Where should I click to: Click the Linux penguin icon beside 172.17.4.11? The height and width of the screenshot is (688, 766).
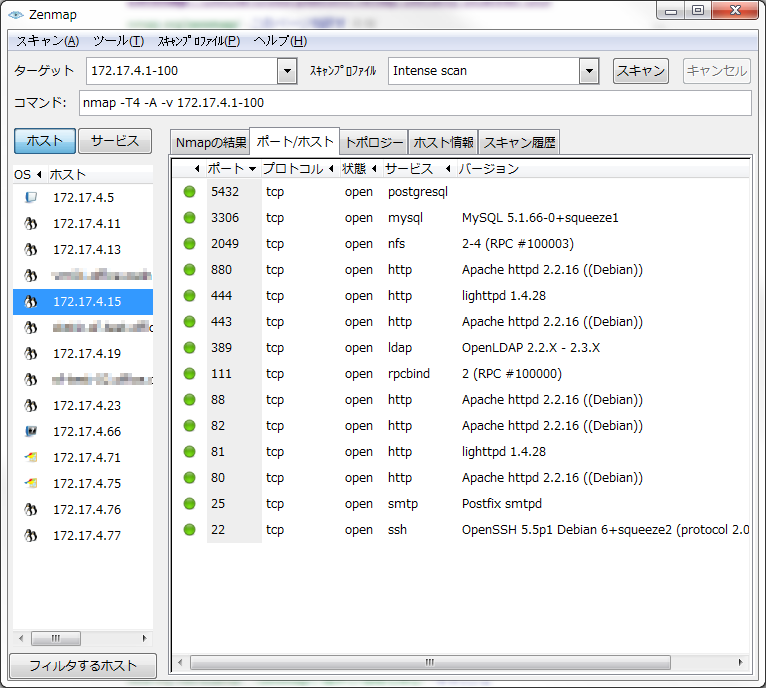pyautogui.click(x=31, y=223)
